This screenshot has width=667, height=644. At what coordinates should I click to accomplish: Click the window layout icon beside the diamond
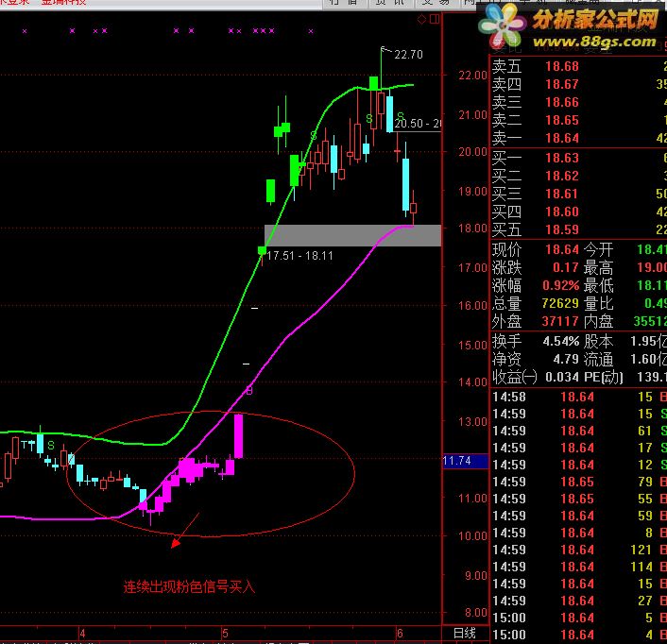[435, 19]
